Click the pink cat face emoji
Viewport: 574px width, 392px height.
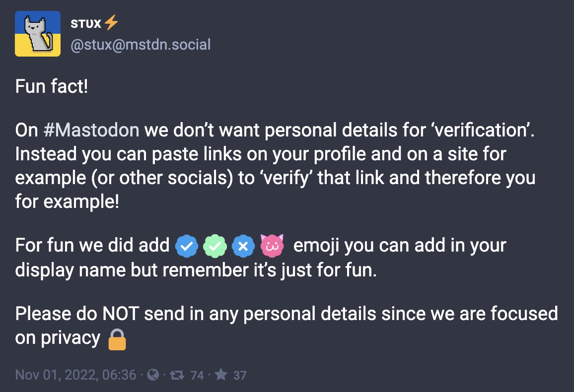click(272, 245)
